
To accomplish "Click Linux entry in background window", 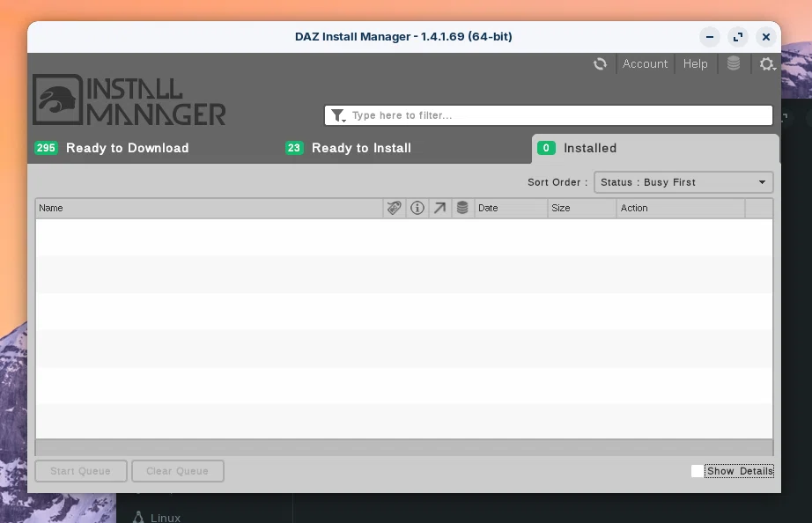I will 157,518.
